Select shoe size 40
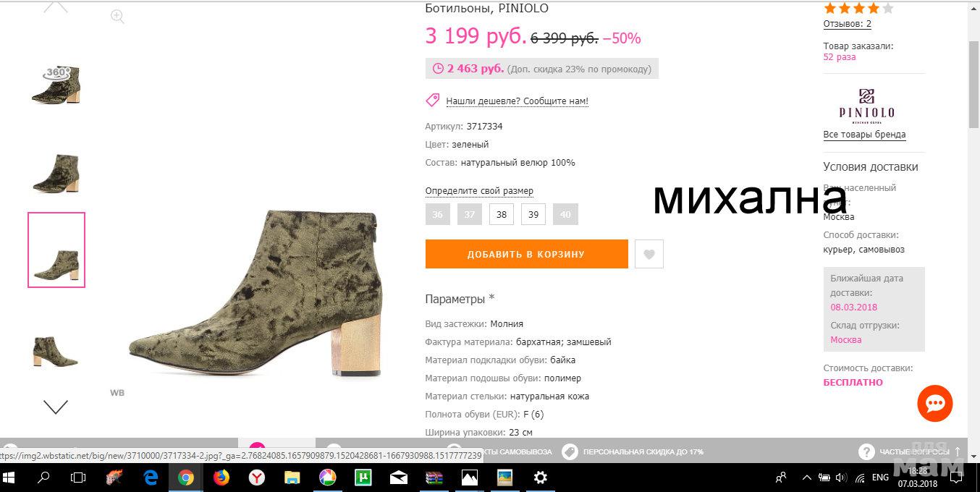The width and height of the screenshot is (980, 492). (x=565, y=215)
